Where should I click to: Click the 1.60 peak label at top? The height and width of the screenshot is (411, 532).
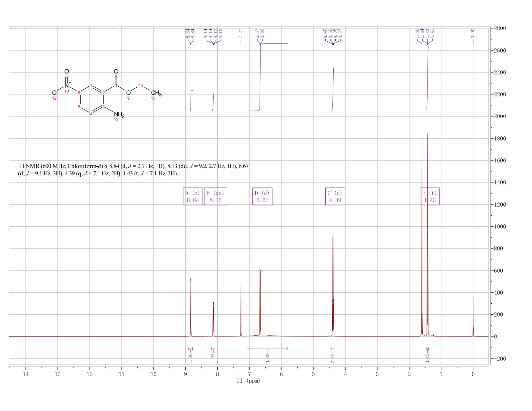pyautogui.click(x=417, y=33)
